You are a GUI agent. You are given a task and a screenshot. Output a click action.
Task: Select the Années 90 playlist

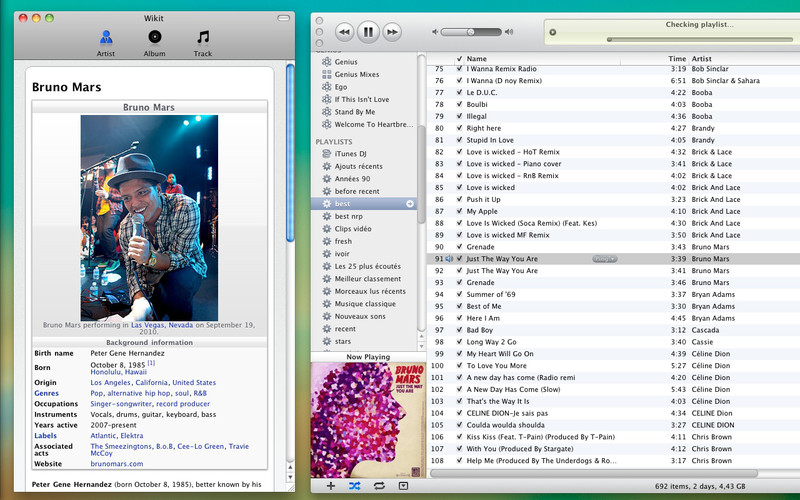click(353, 179)
